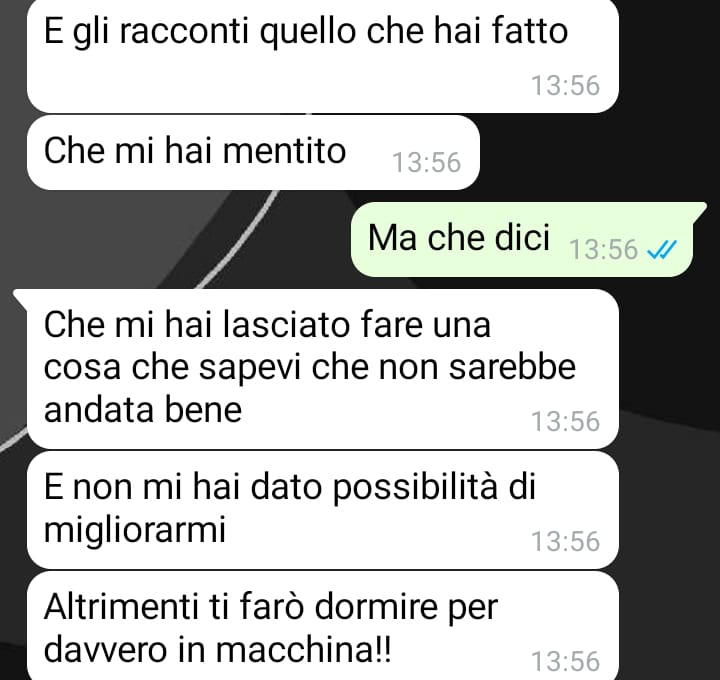Tap the 13:56 timestamp of "quello che hai fatto" message

(x=565, y=86)
